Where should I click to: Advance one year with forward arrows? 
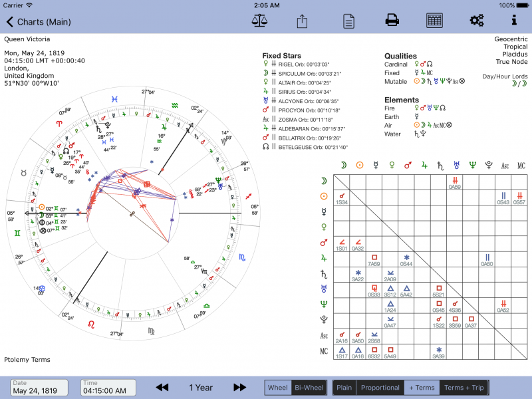point(240,388)
